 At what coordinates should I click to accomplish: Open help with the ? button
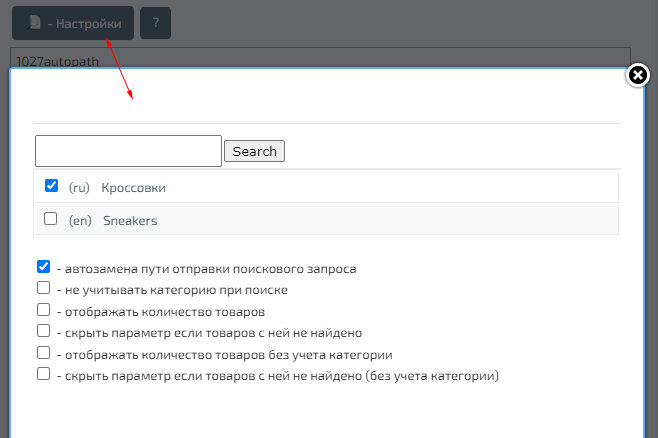(x=155, y=23)
